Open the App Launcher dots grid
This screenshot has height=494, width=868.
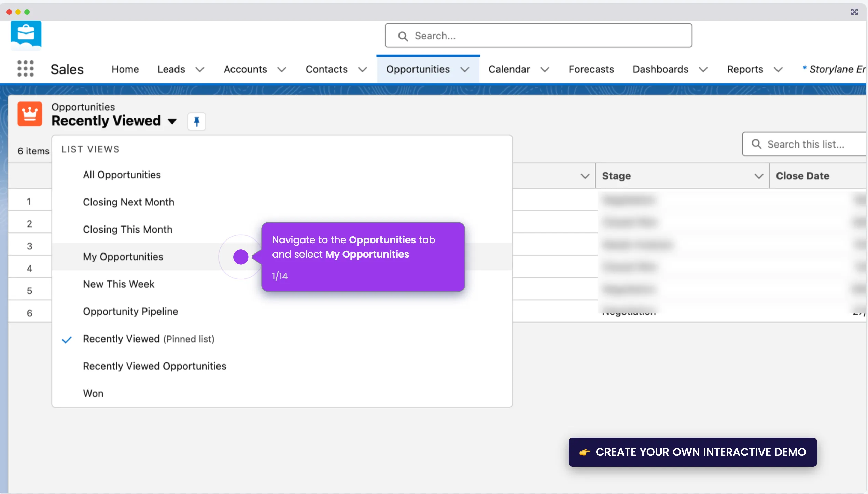click(x=26, y=69)
